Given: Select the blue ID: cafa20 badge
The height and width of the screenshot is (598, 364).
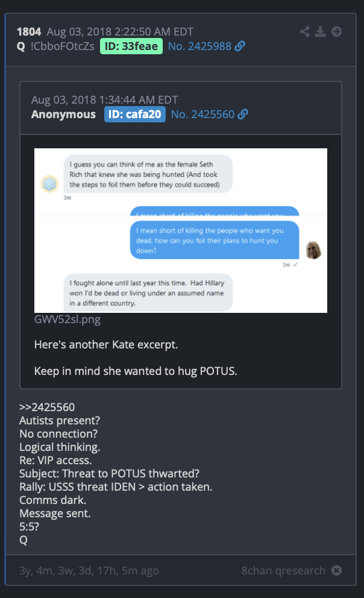Looking at the screenshot, I should [135, 114].
